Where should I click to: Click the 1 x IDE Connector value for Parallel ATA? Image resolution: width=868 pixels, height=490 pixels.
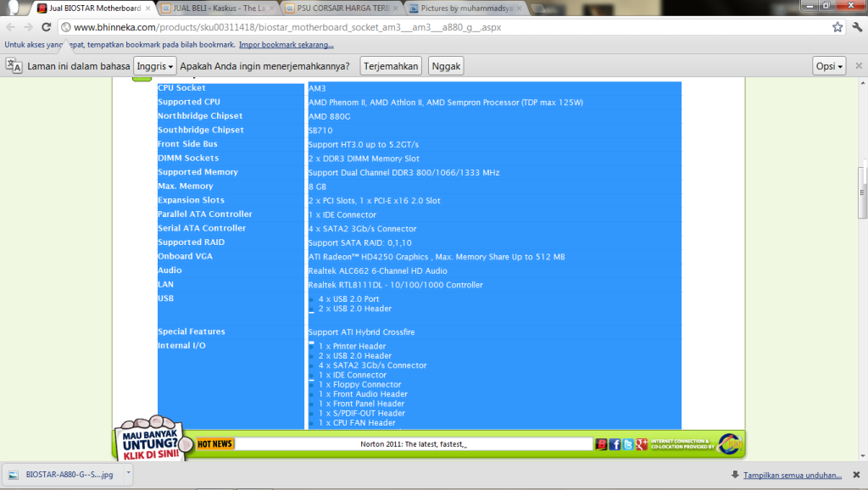click(342, 214)
